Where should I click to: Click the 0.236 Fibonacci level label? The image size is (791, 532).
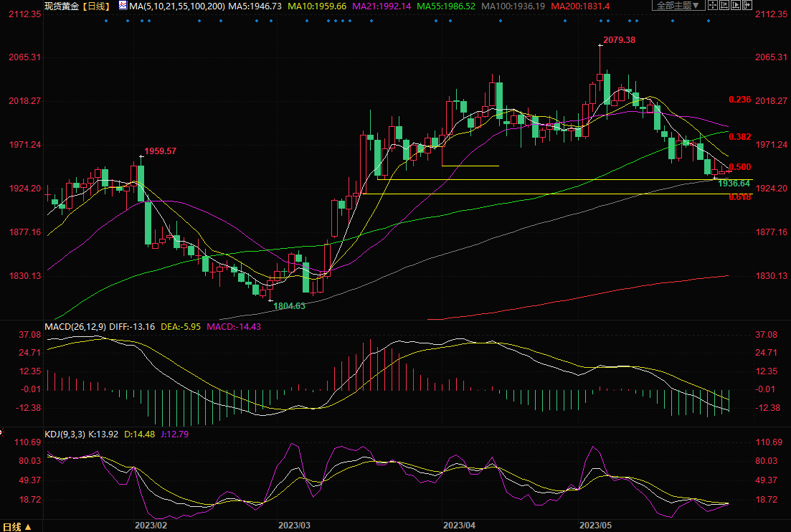[739, 100]
